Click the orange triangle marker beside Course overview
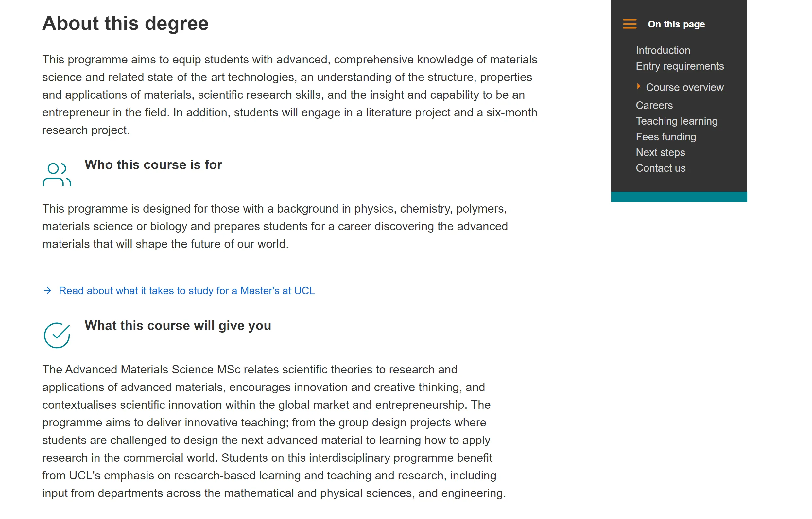 pos(638,86)
